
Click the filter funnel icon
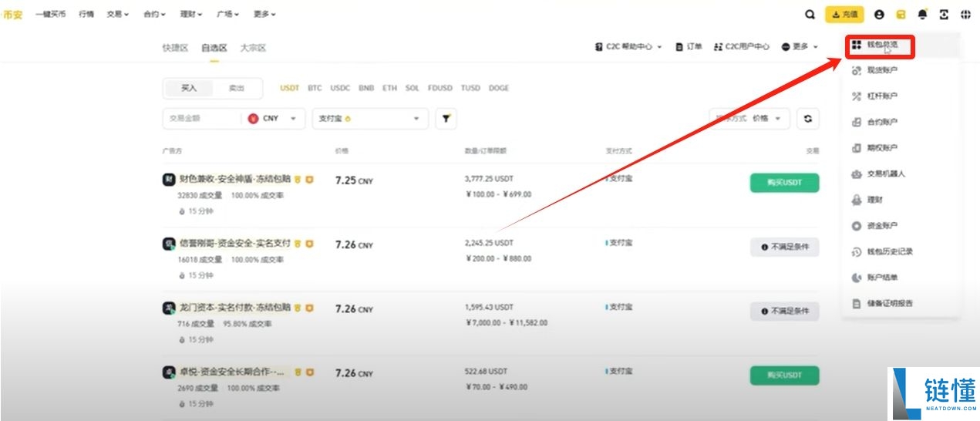pos(446,119)
